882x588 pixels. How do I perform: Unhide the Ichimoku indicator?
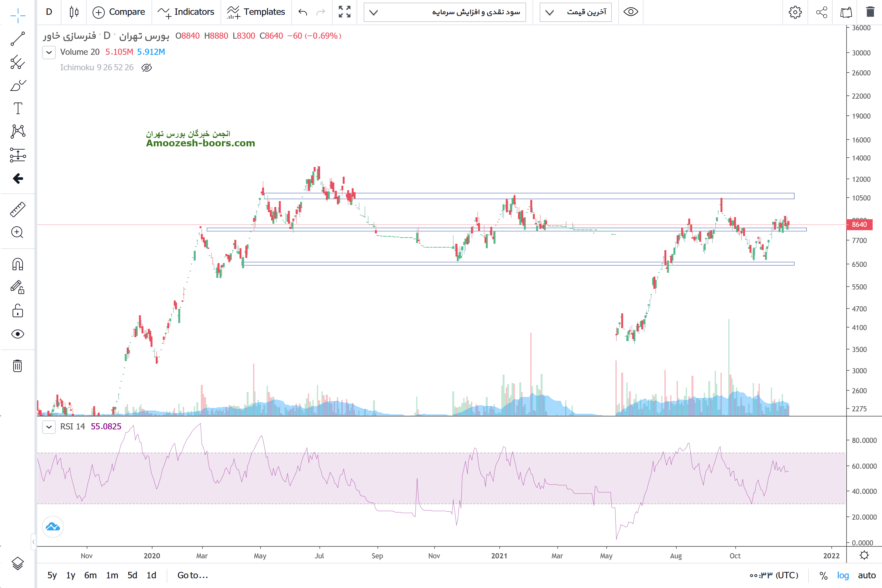(147, 67)
